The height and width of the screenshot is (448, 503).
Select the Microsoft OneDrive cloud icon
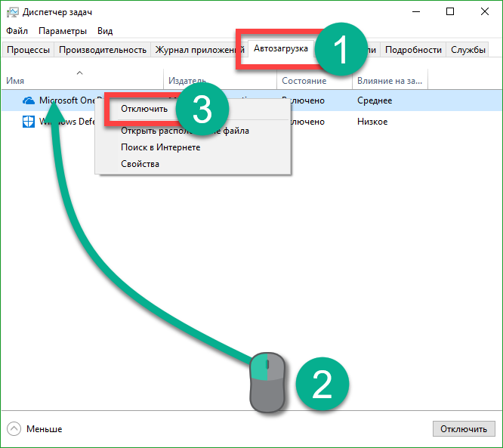(x=29, y=100)
